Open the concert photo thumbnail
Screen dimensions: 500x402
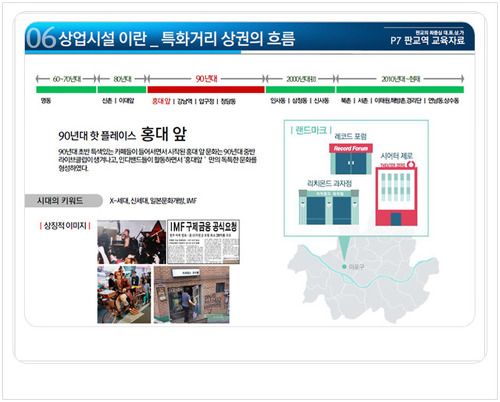point(131,242)
